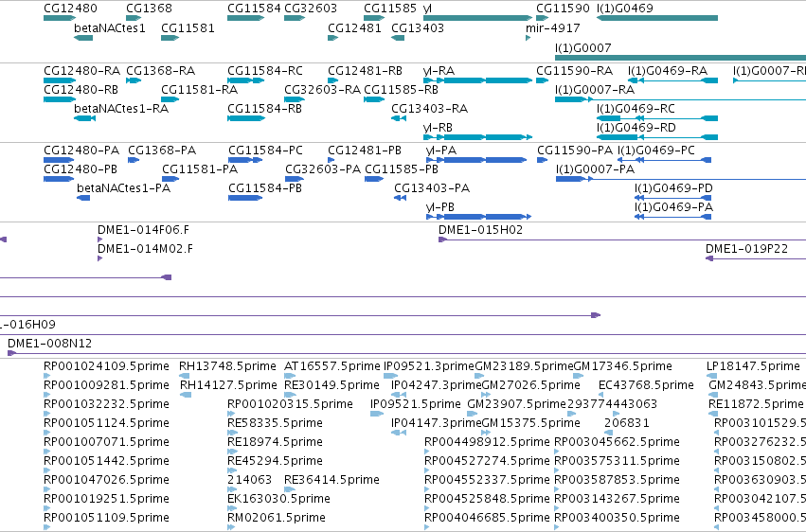This screenshot has width=806, height=532.
Task: Click EST RP004046685.5prime
Action: pyautogui.click(x=426, y=527)
